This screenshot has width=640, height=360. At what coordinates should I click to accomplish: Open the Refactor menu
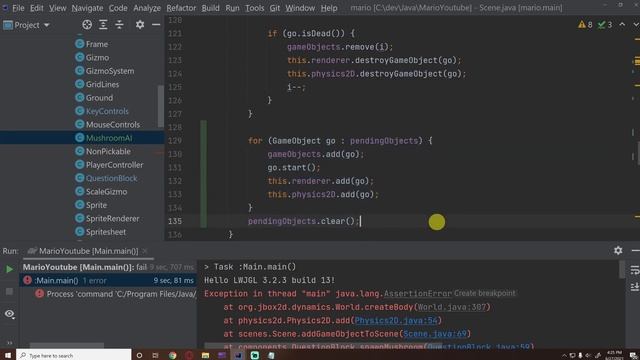pos(181,8)
